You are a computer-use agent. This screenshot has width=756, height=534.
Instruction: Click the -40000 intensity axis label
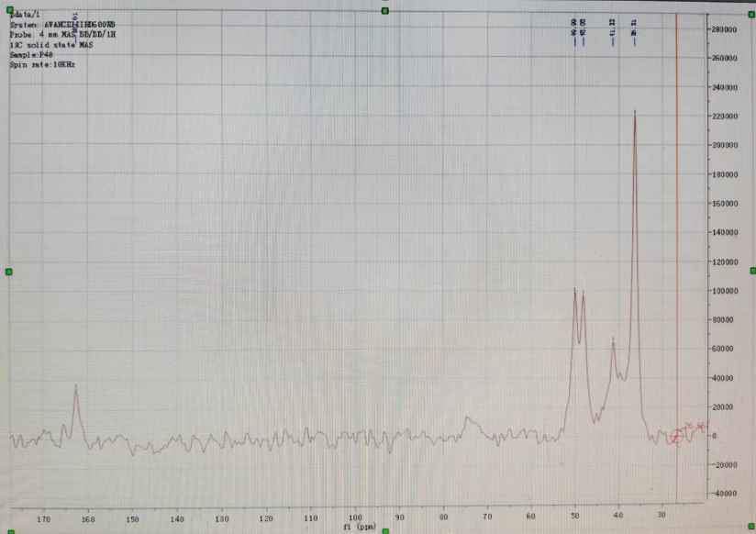coord(724,494)
